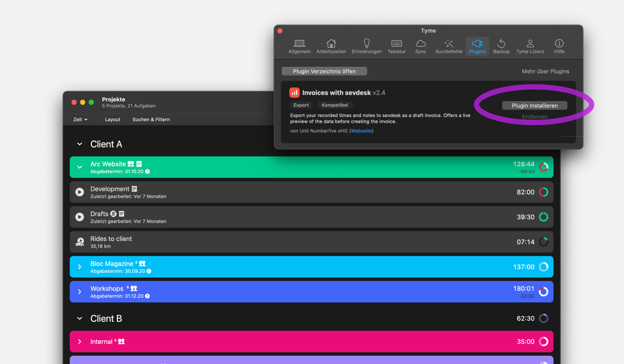Collapse the Client A group
624x364 pixels.
click(80, 144)
